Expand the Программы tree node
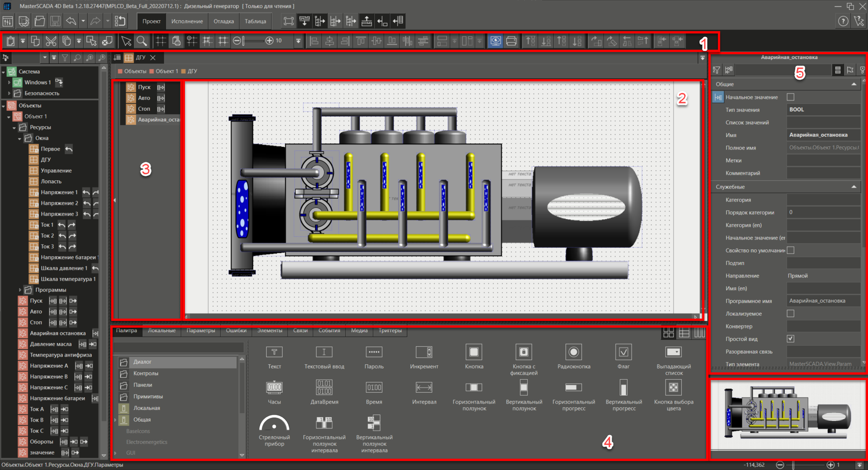This screenshot has width=868, height=470. point(20,290)
